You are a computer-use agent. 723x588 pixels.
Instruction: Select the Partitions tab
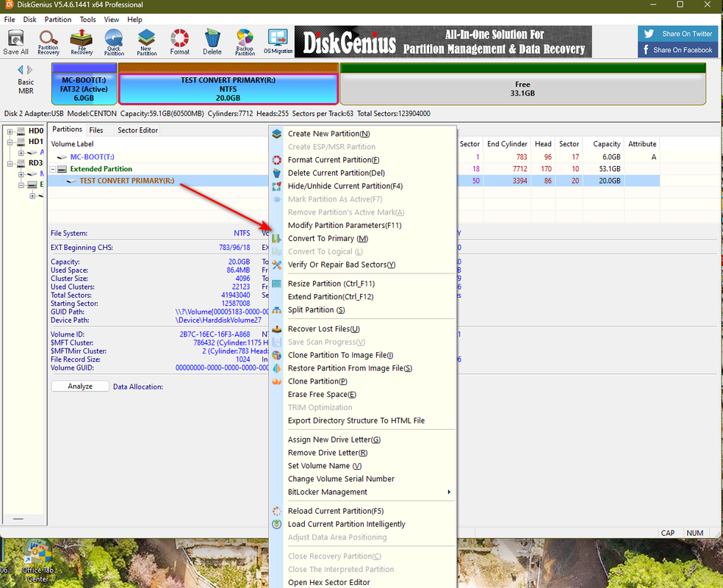pyautogui.click(x=68, y=129)
